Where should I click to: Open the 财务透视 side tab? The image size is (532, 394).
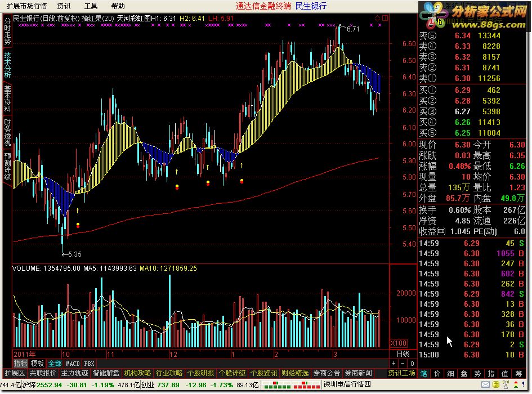point(7,132)
